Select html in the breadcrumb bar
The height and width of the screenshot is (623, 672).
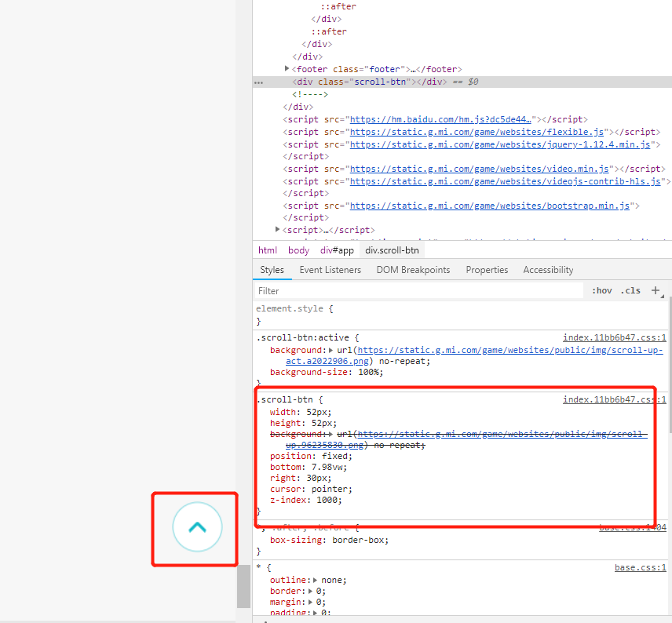tap(268, 250)
